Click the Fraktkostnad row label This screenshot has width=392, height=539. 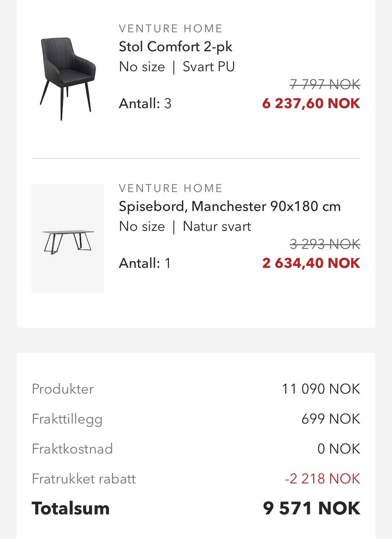tap(72, 449)
